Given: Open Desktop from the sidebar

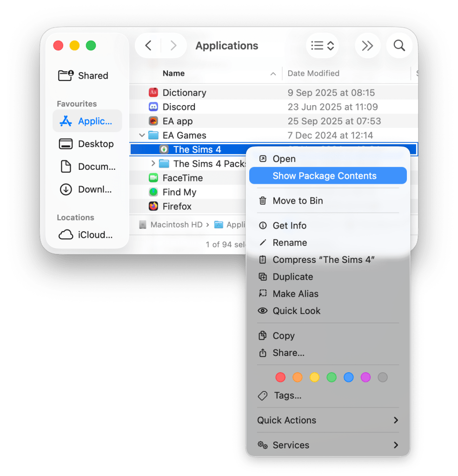Looking at the screenshot, I should pyautogui.click(x=95, y=144).
